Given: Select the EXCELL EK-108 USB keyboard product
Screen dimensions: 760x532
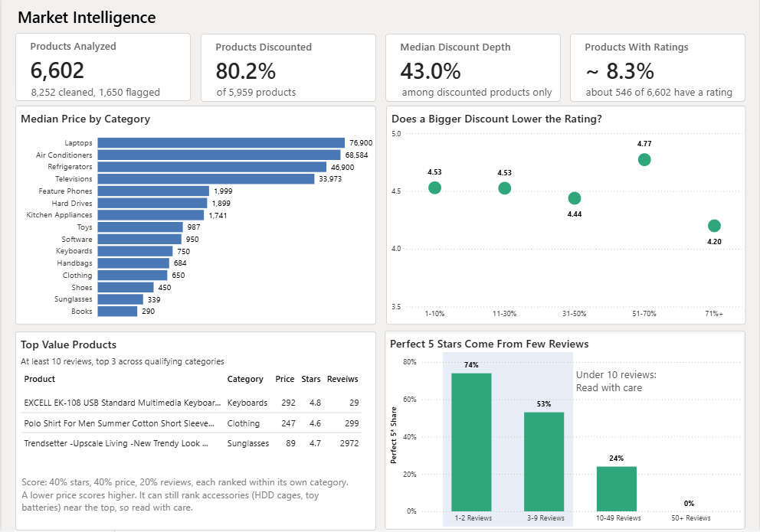Looking at the screenshot, I should tap(122, 403).
